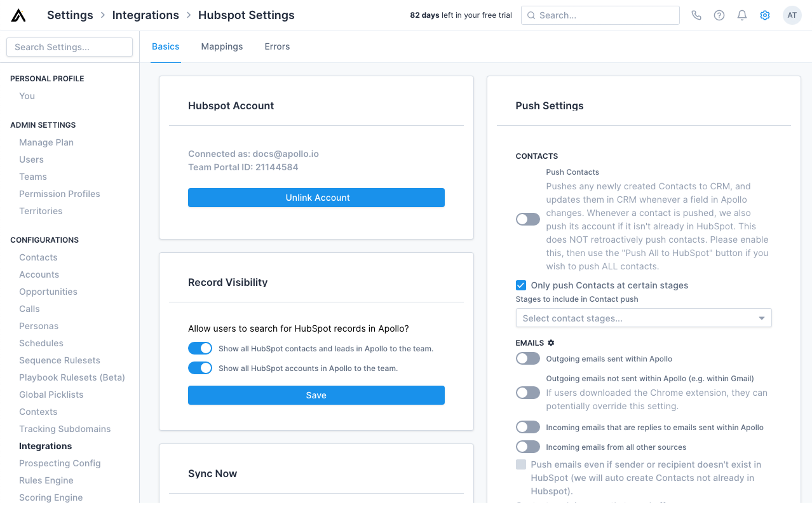Open the phone dialer icon

(x=696, y=15)
